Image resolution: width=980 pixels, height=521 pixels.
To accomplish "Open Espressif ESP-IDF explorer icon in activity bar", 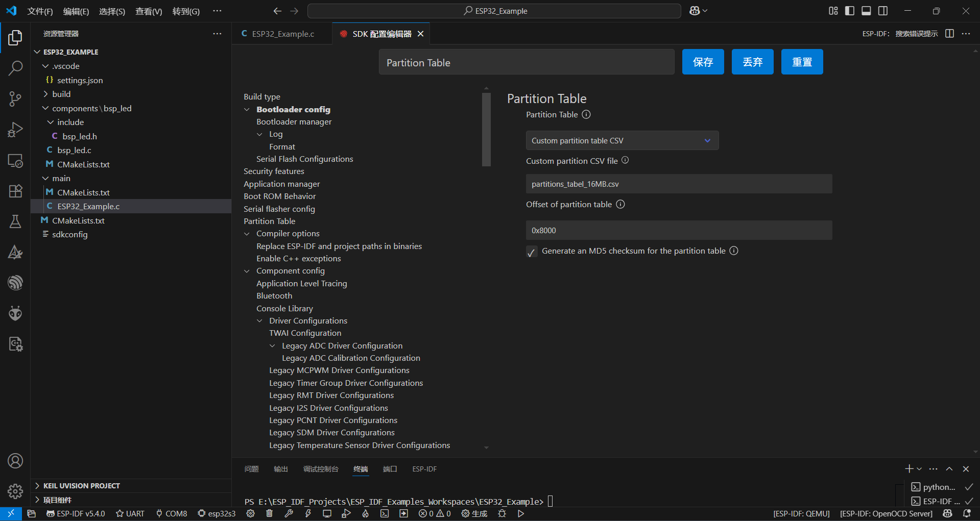I will (15, 283).
